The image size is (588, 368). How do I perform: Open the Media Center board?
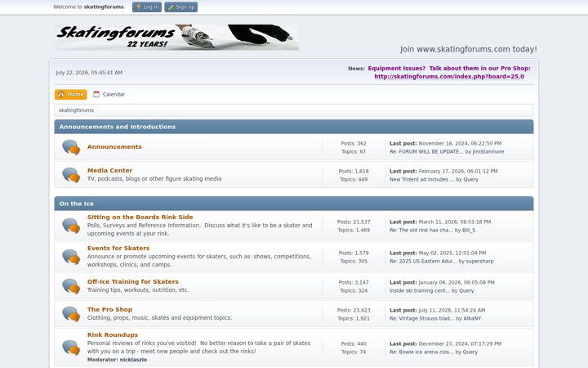[x=109, y=170]
